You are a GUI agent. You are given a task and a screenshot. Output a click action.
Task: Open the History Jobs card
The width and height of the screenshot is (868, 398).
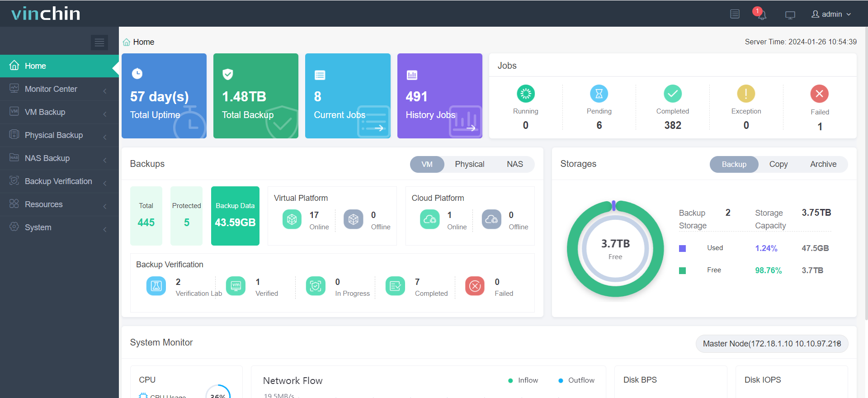click(x=439, y=96)
